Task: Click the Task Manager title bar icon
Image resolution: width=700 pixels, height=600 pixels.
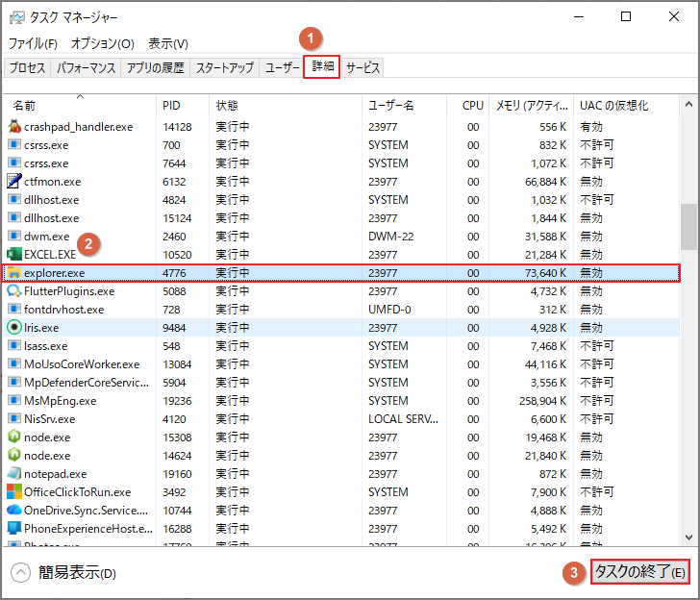Action: coord(16,17)
